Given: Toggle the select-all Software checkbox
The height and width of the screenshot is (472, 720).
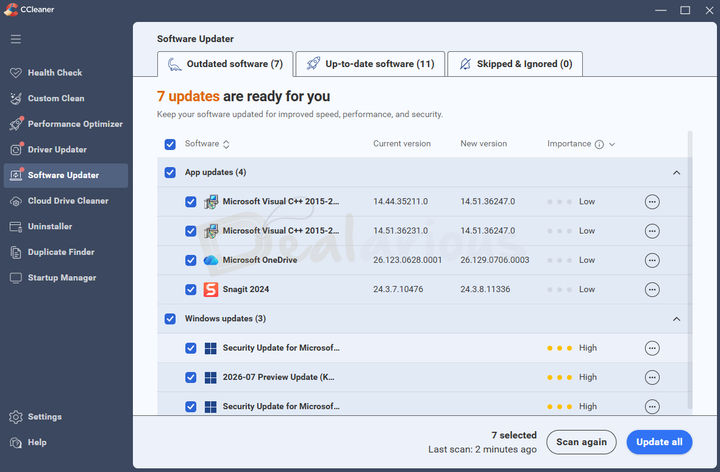Looking at the screenshot, I should 170,144.
